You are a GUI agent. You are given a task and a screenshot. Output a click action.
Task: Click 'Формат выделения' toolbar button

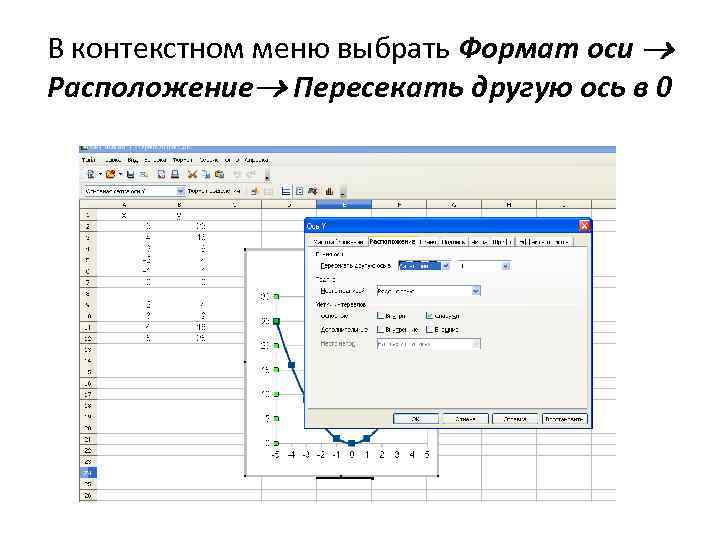point(214,191)
